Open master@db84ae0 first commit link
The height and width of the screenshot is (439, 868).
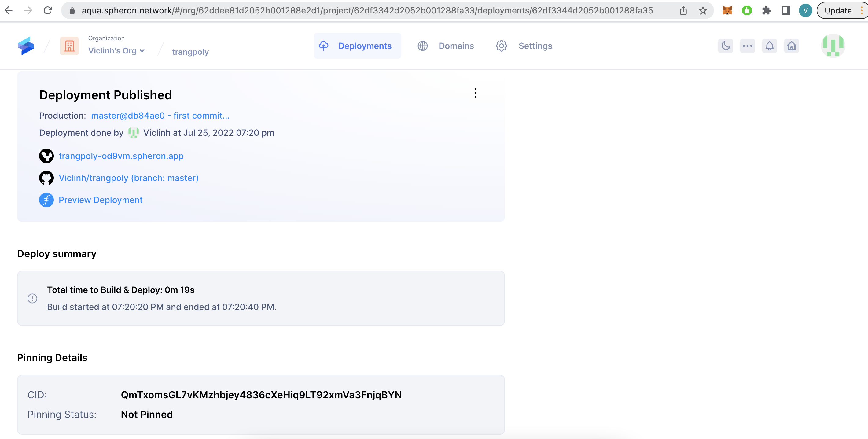[160, 116]
